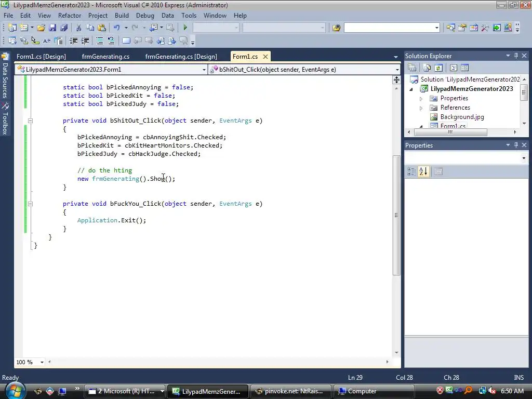Open the Tools menu
The image size is (532, 399).
pos(189,16)
